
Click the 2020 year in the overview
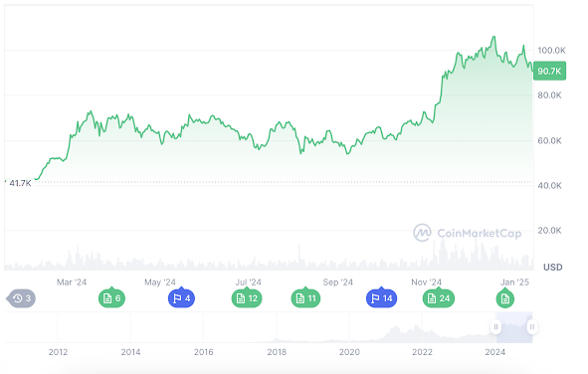349,352
